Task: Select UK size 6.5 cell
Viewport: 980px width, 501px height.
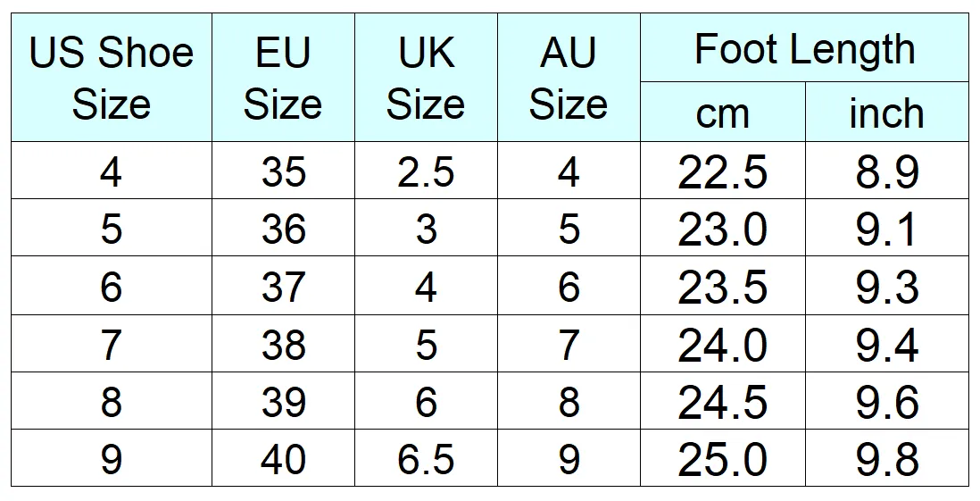Action: click(426, 458)
